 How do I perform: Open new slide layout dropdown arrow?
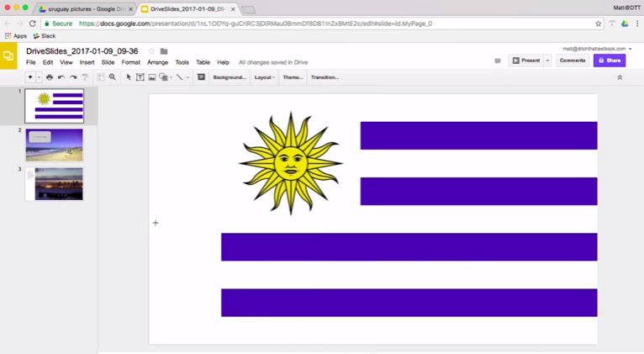tap(39, 77)
